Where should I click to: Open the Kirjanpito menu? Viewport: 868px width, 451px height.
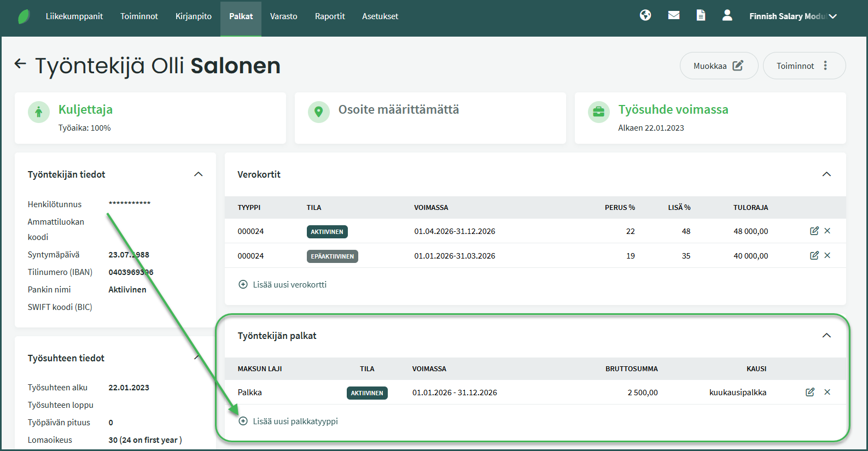(x=194, y=16)
